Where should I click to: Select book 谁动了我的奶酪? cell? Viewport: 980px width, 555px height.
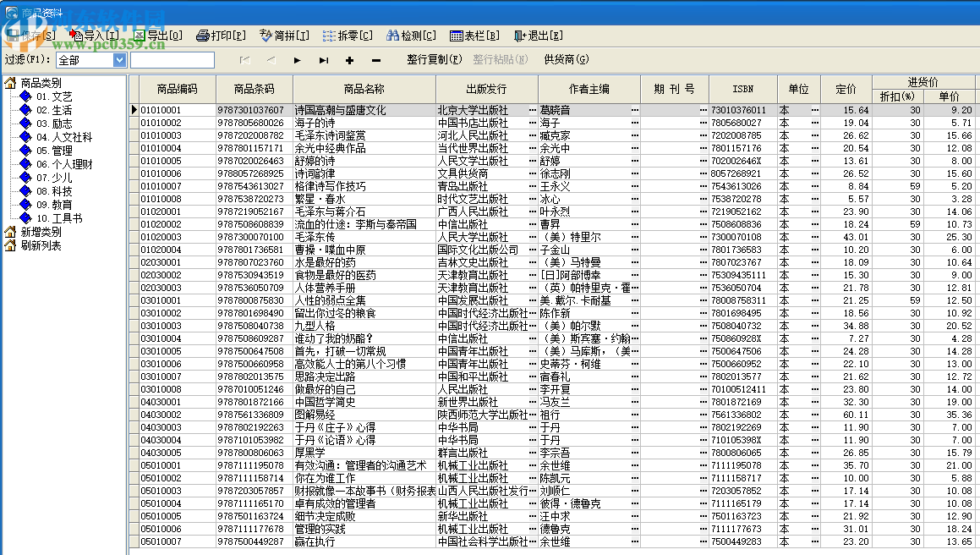click(x=364, y=338)
